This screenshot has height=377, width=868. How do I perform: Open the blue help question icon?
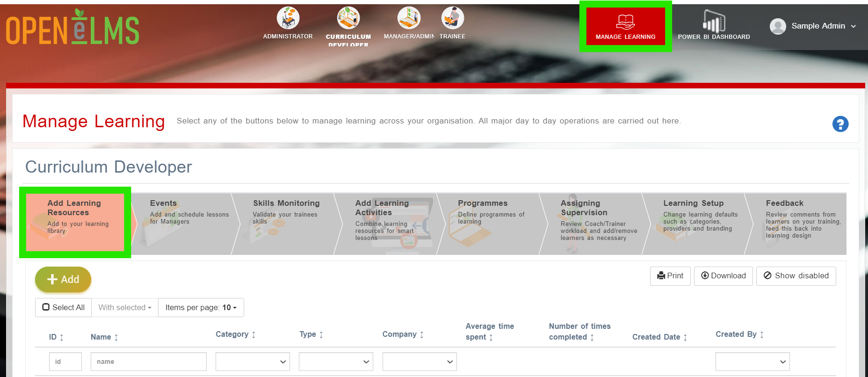[x=840, y=124]
